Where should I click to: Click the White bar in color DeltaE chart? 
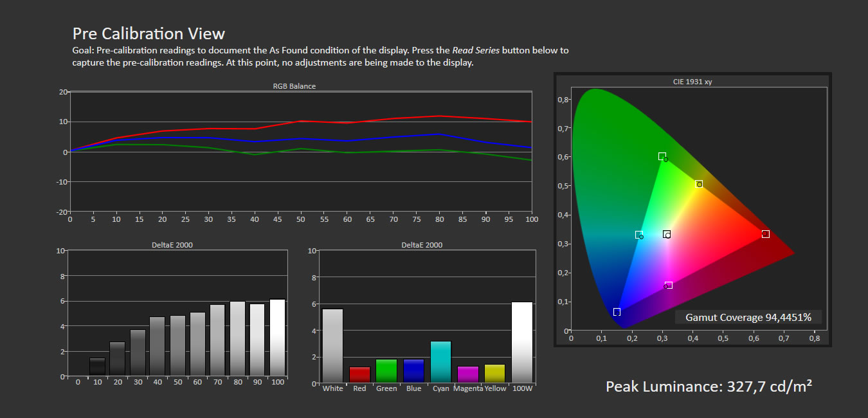click(332, 346)
